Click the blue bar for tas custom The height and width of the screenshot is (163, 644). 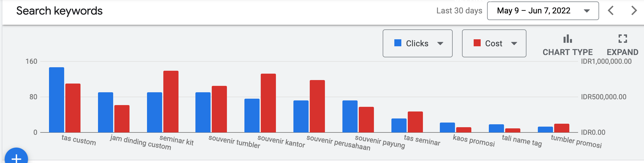click(57, 100)
